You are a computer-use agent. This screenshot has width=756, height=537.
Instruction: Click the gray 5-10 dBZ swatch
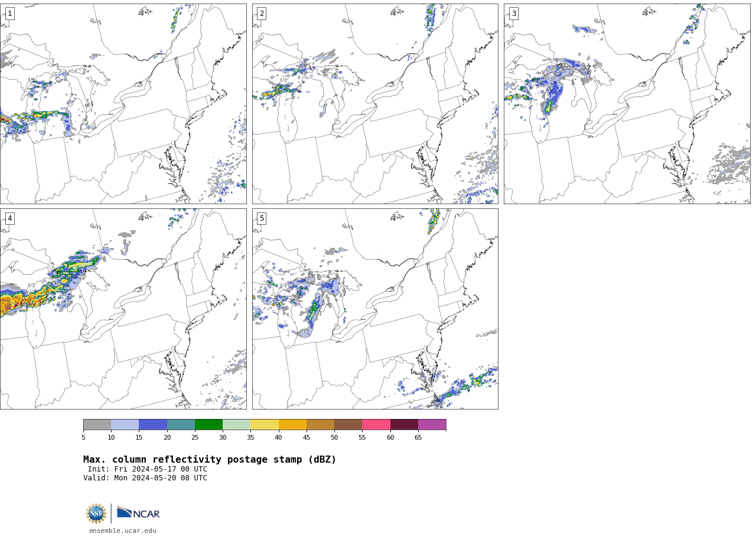(97, 425)
